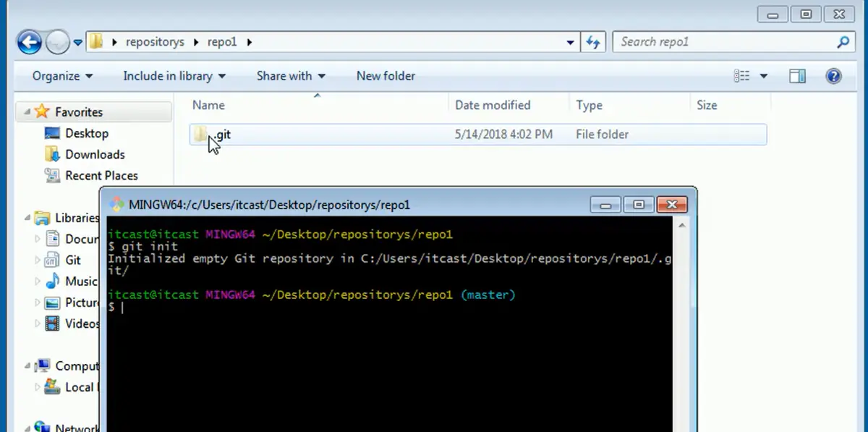Click the MINGW64 terminal title bar text
Image resolution: width=868 pixels, height=432 pixels.
(x=269, y=205)
